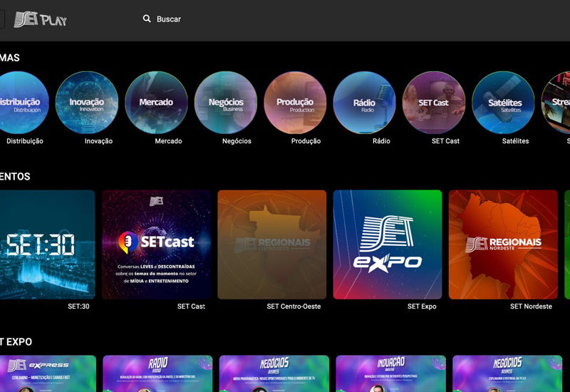The height and width of the screenshot is (392, 570).
Task: Open the Streaming theme circle at edge
Action: coord(556,103)
